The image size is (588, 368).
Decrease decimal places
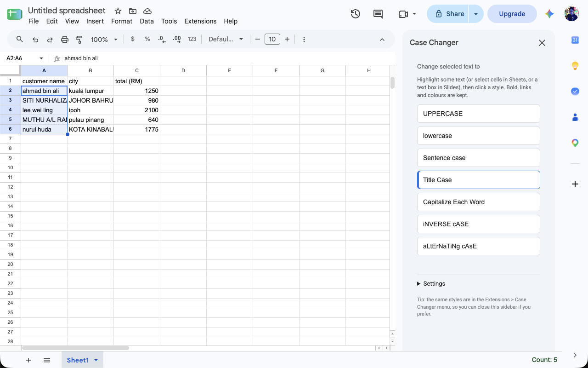(162, 40)
